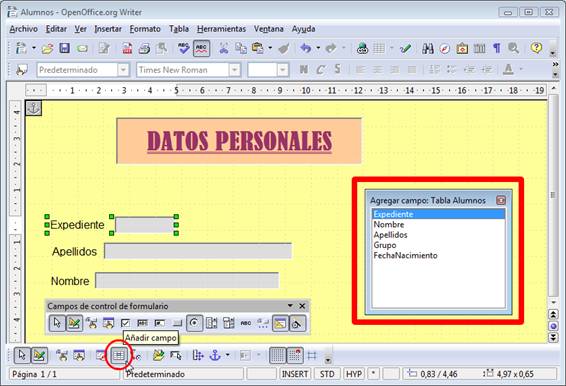The height and width of the screenshot is (386, 566).
Task: Select FechaNacimiento in Agregar campo list
Action: [439, 255]
